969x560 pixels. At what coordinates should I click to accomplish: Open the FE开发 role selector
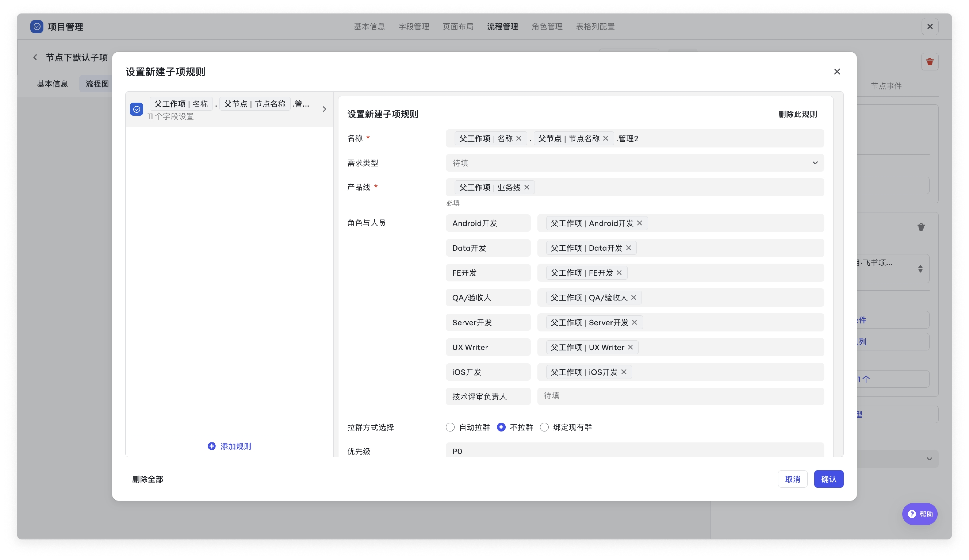click(x=488, y=273)
